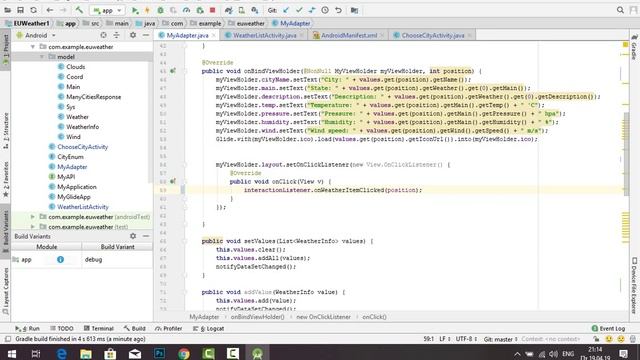Viewport: 640px width, 360px height.
Task: Commit changes with the Git checkmark icon
Action: coord(299,10)
